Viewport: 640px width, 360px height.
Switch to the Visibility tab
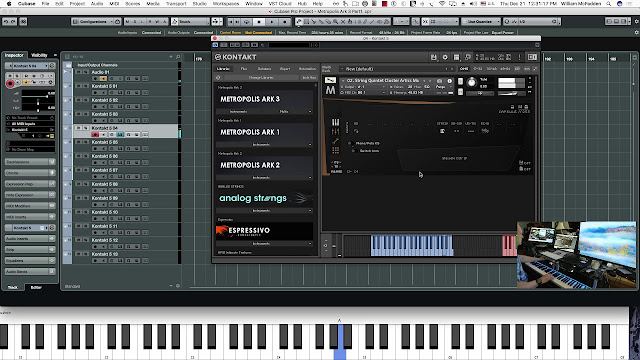40,55
